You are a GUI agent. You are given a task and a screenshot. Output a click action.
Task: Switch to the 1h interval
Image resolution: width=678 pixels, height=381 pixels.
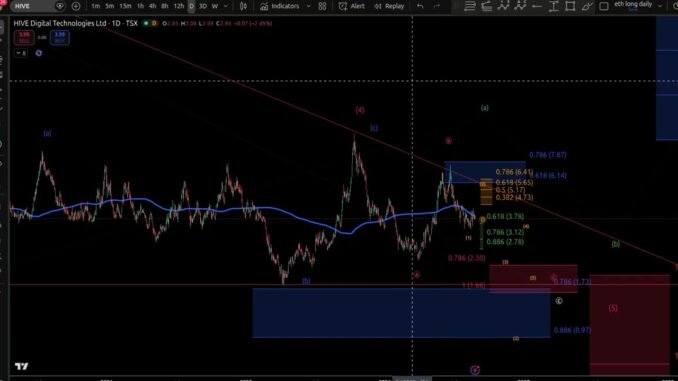tap(141, 6)
